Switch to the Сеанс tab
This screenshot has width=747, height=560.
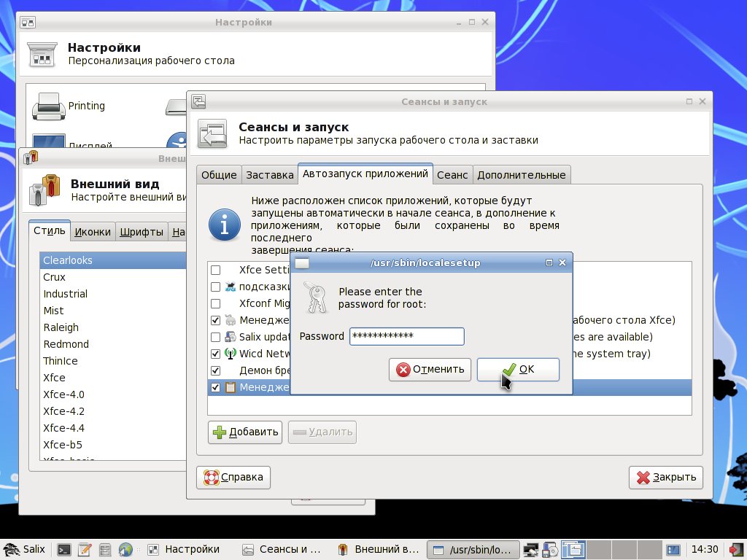pos(452,175)
